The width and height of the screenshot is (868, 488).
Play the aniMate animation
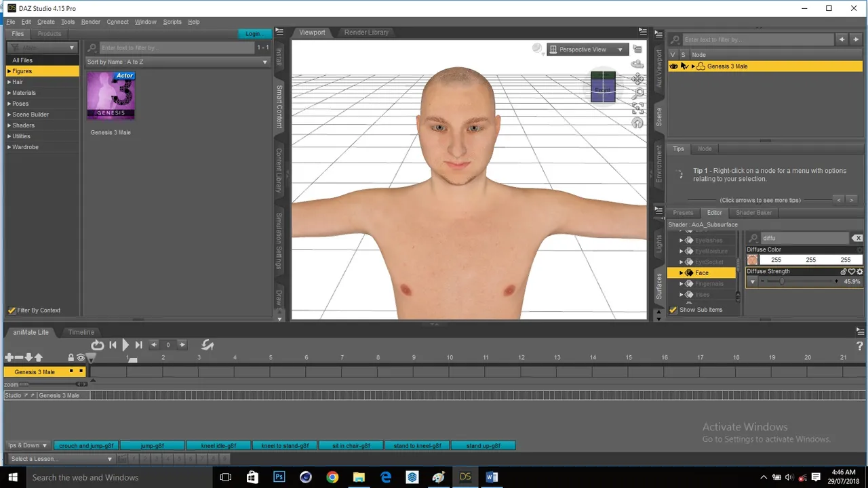pos(125,345)
